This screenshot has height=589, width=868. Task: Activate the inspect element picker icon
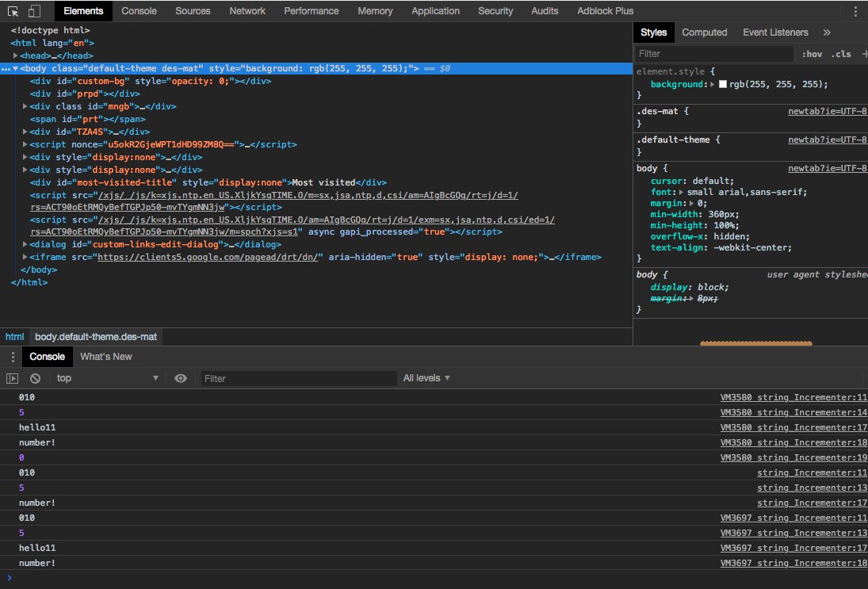(x=13, y=11)
